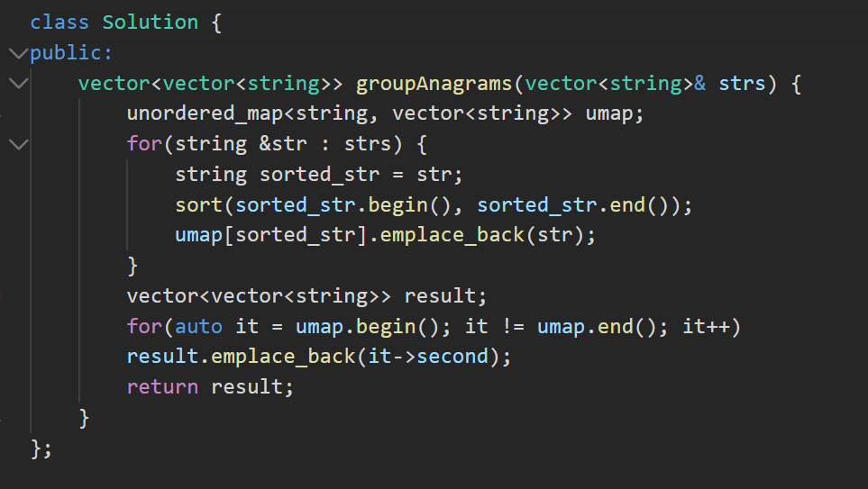This screenshot has height=489, width=868.
Task: Click the groupAnagrams function name
Action: point(434,84)
